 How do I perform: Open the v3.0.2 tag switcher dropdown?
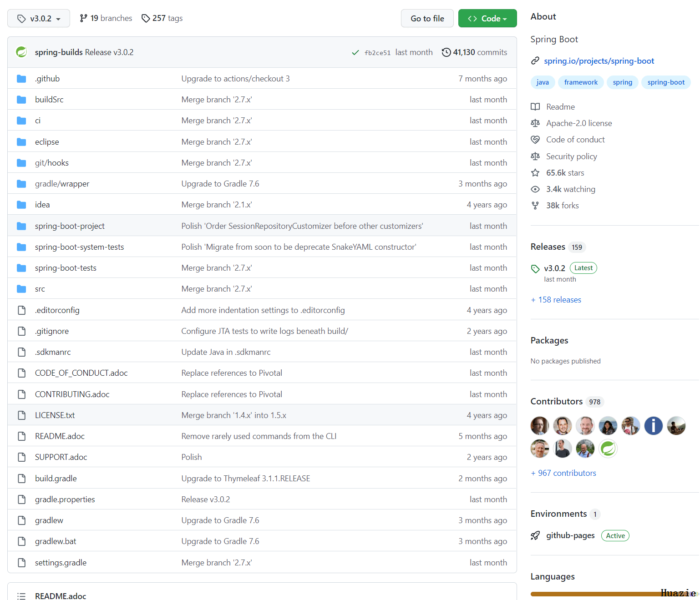[39, 18]
